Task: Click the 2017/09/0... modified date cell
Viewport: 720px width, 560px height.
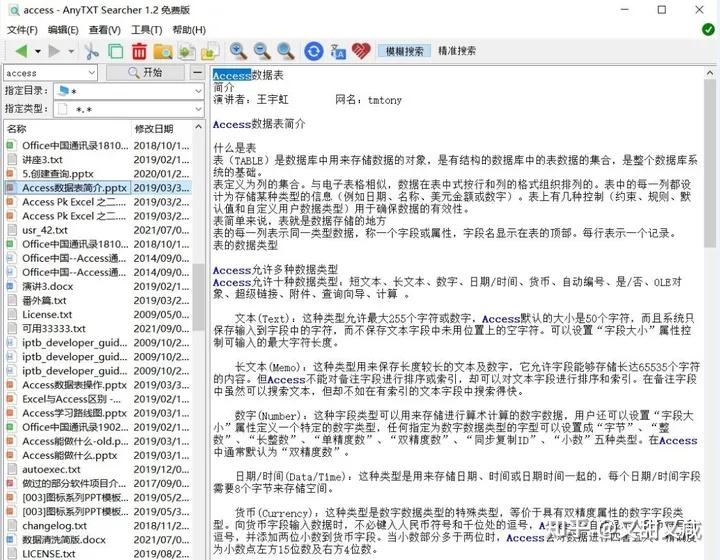Action: [161, 483]
